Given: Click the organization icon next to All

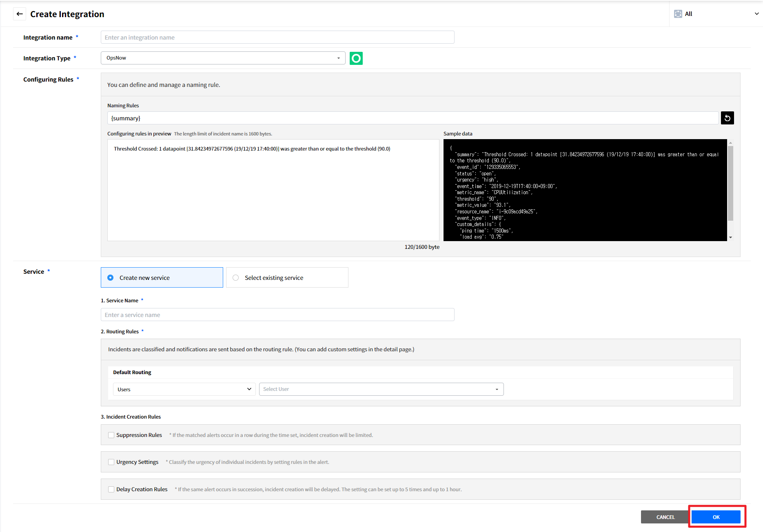Looking at the screenshot, I should tap(678, 14).
